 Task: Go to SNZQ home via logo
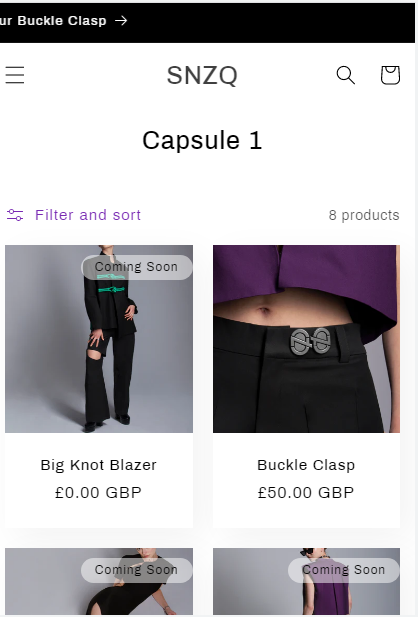coord(202,75)
